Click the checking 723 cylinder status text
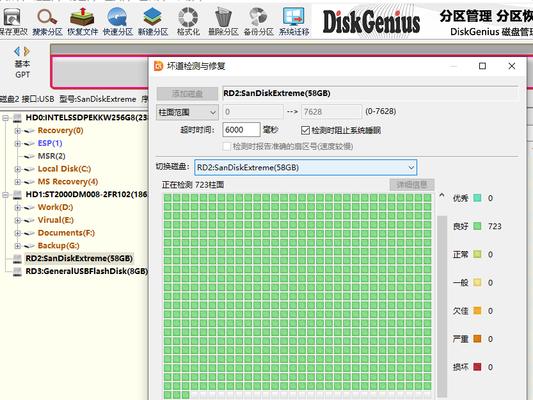 [x=193, y=185]
